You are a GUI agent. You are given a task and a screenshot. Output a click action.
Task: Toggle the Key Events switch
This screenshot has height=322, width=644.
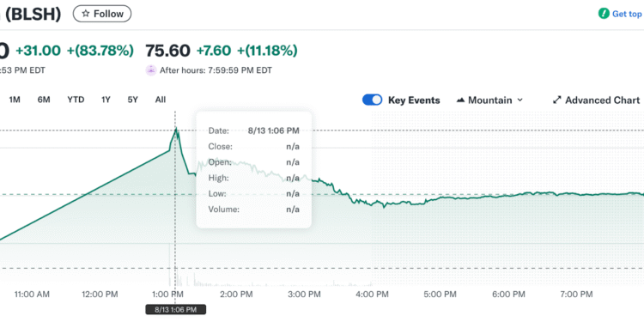(372, 100)
